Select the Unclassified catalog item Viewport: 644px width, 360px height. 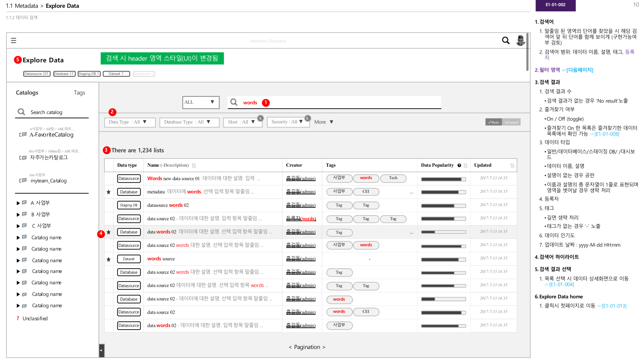coord(35,318)
